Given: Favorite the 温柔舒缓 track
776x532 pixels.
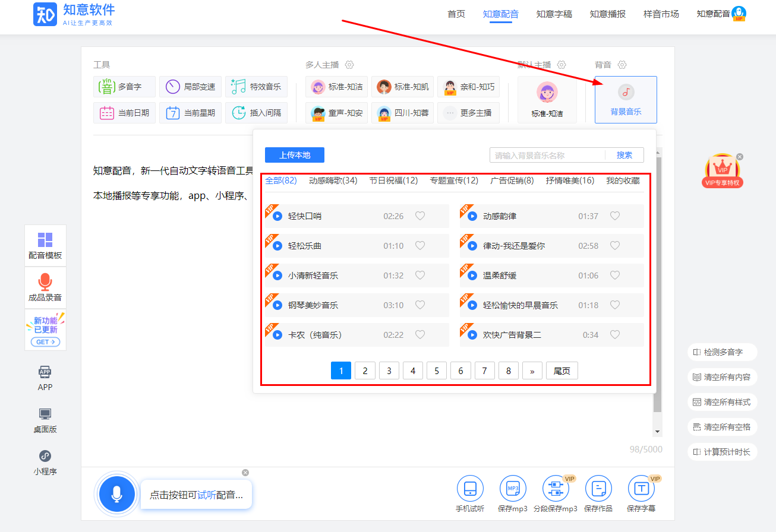Looking at the screenshot, I should 615,275.
